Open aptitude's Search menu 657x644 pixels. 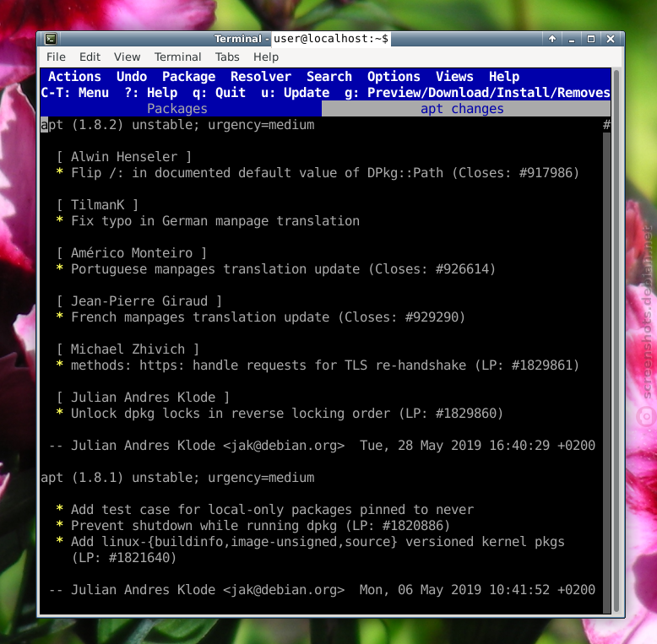[x=328, y=77]
